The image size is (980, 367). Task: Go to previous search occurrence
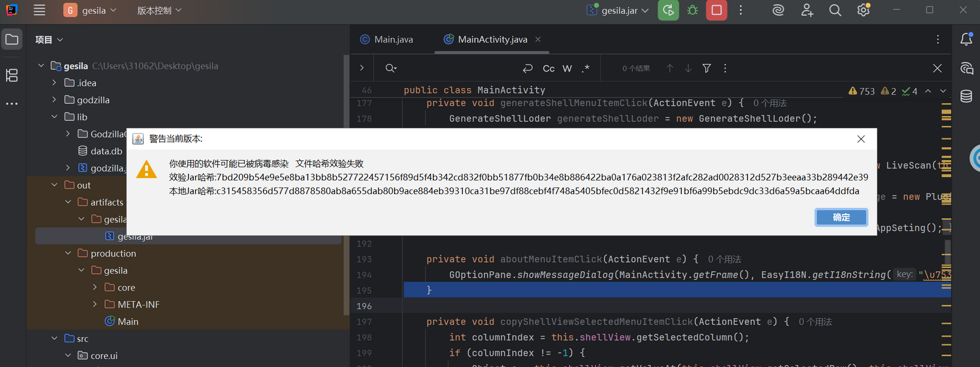tap(670, 68)
